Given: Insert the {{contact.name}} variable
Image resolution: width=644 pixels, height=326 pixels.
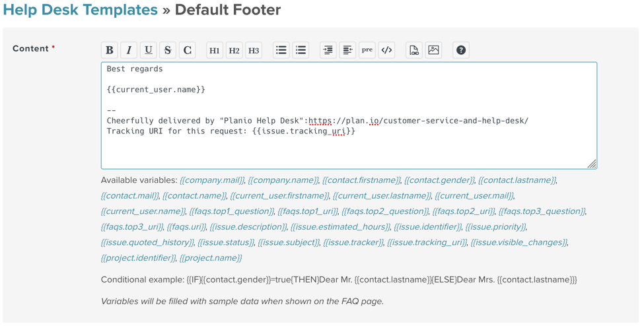Looking at the screenshot, I should click(194, 196).
